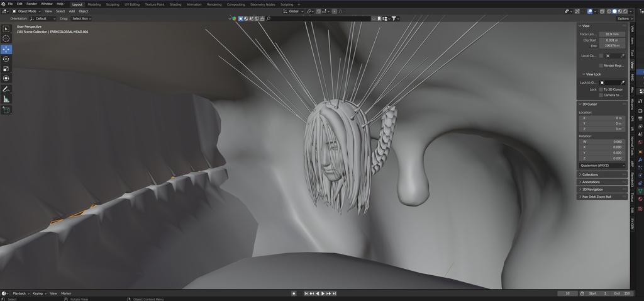This screenshot has height=301, width=644.
Task: Select the Add Cube tool
Action: coord(6,110)
